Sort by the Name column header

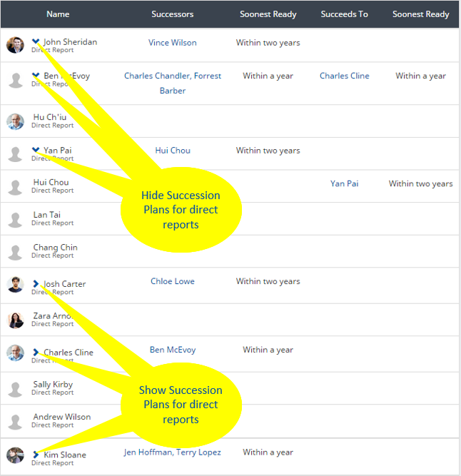point(58,14)
